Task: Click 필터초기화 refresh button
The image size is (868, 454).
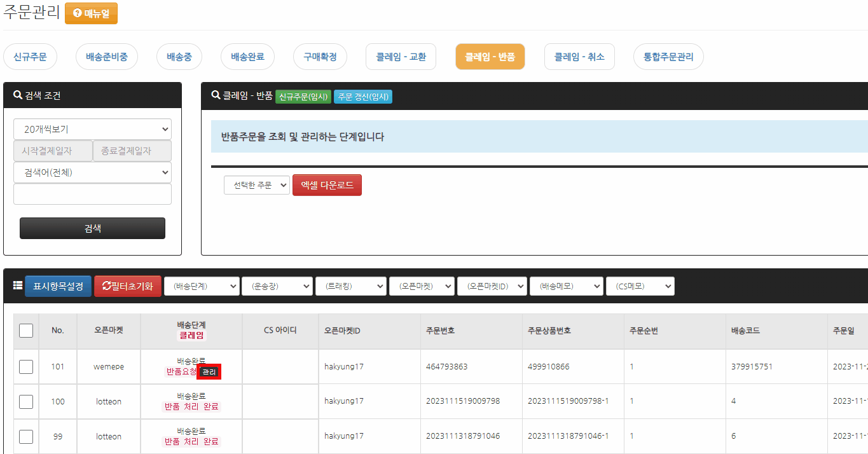Action: 127,286
